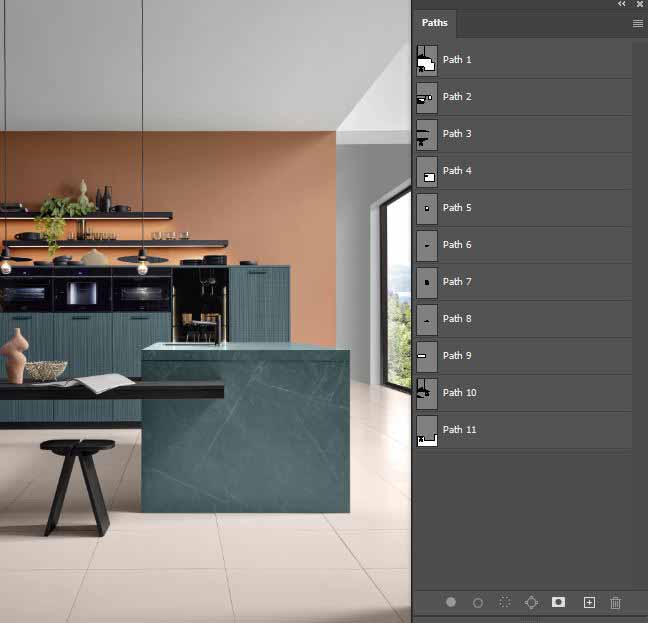The width and height of the screenshot is (648, 623).
Task: Delete current path using trash icon
Action: 616,602
